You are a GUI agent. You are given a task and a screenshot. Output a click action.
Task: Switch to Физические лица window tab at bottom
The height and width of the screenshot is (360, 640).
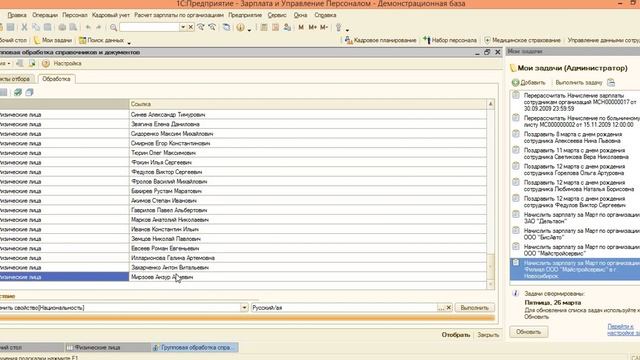coord(107,347)
